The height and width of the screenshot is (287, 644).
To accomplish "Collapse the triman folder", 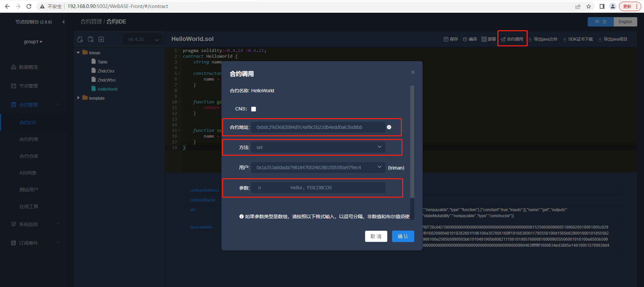I will tap(78, 53).
